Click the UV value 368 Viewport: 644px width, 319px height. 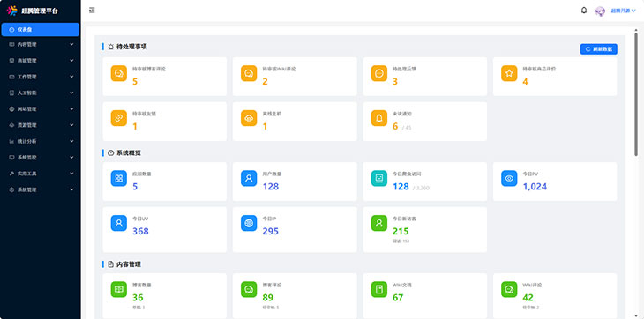click(x=140, y=231)
